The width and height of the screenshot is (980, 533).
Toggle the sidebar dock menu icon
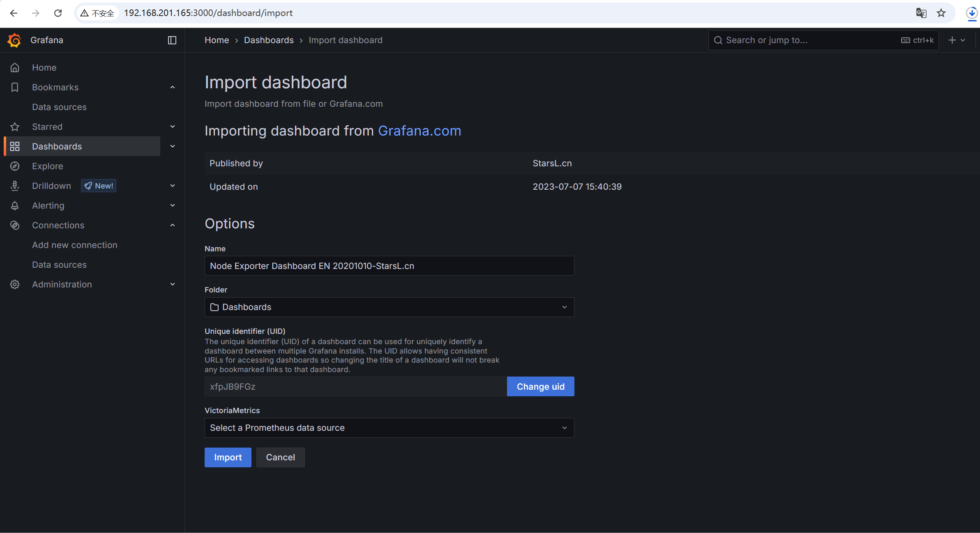coord(172,40)
